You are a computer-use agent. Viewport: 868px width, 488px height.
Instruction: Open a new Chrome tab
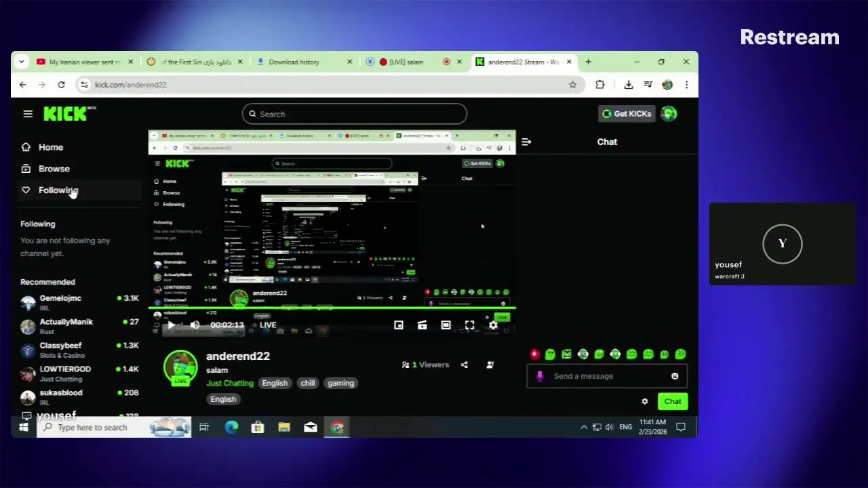click(588, 62)
